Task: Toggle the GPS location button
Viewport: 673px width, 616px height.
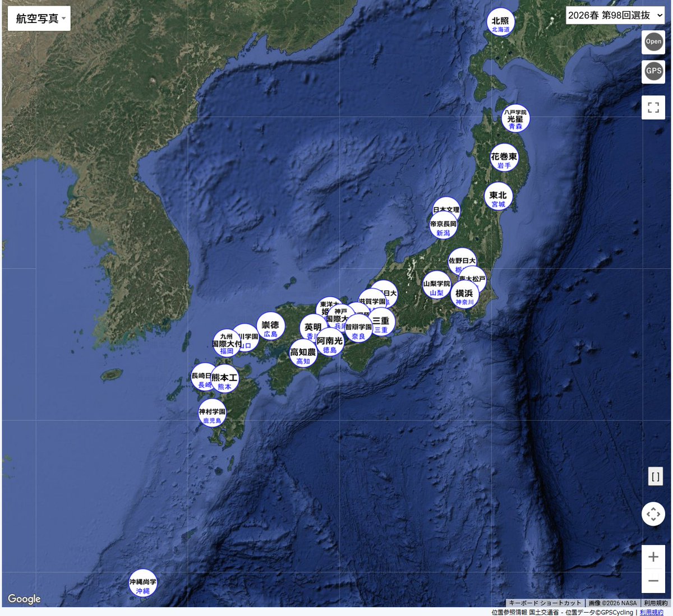Action: coord(653,71)
